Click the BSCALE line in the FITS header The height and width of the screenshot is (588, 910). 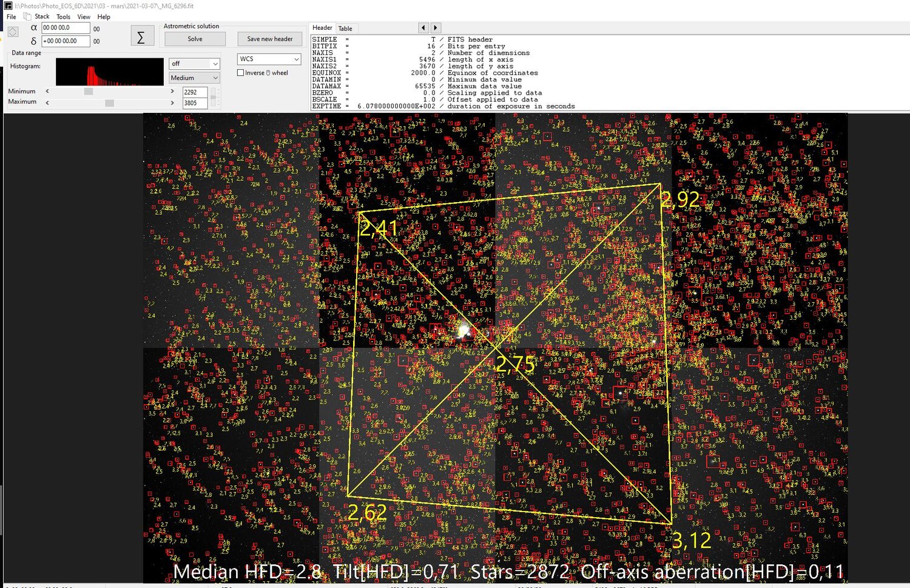425,100
